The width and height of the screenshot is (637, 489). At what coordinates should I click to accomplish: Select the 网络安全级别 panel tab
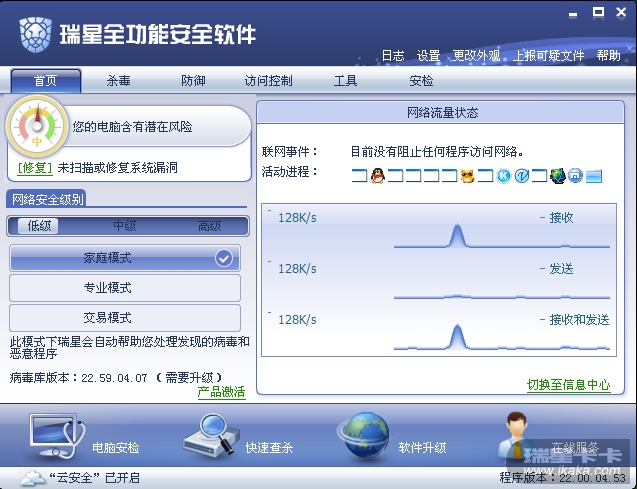pyautogui.click(x=46, y=199)
